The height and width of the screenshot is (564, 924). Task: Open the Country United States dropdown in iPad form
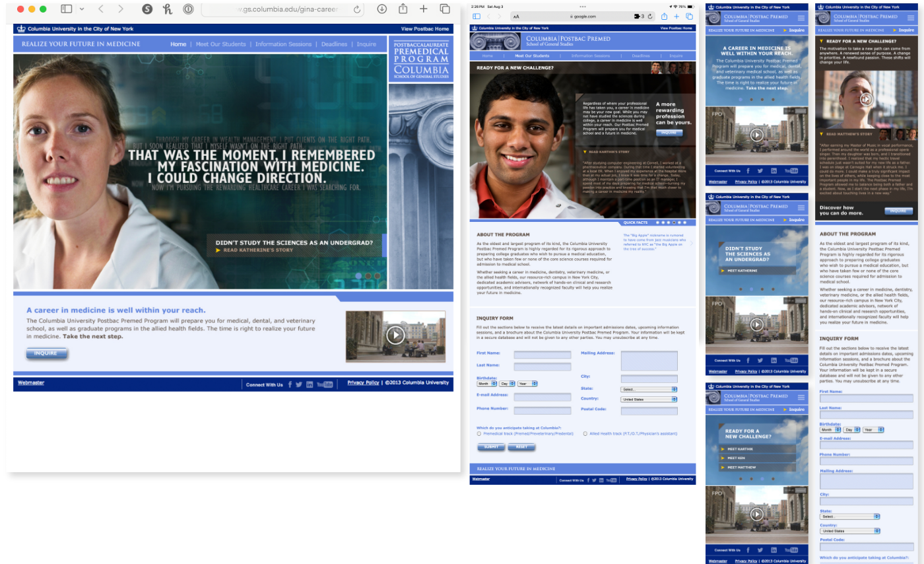click(649, 400)
